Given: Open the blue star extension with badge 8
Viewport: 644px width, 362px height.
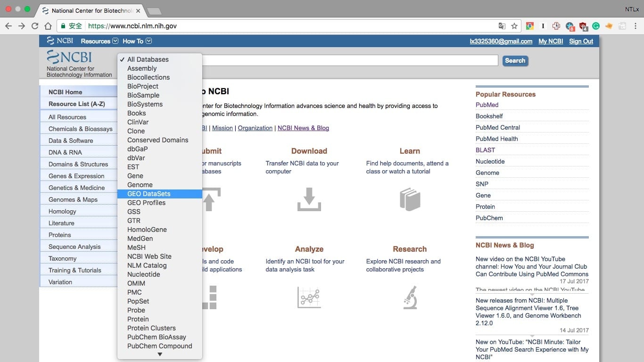Looking at the screenshot, I should coord(570,26).
